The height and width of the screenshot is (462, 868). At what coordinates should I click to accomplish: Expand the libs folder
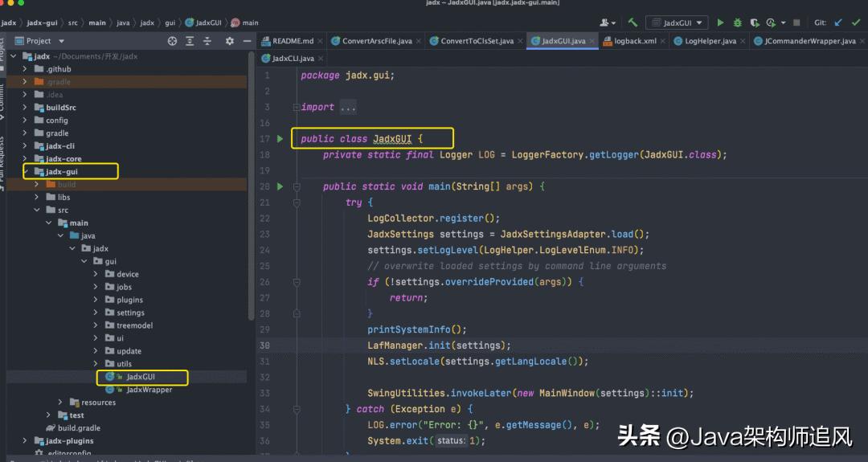pos(37,197)
